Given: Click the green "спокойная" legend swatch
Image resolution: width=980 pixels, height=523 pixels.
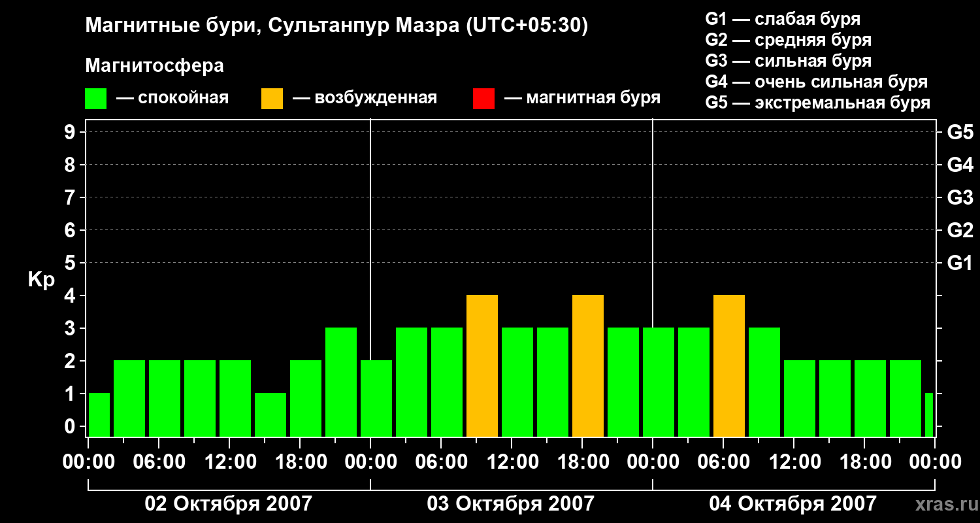Looking at the screenshot, I should [x=96, y=99].
